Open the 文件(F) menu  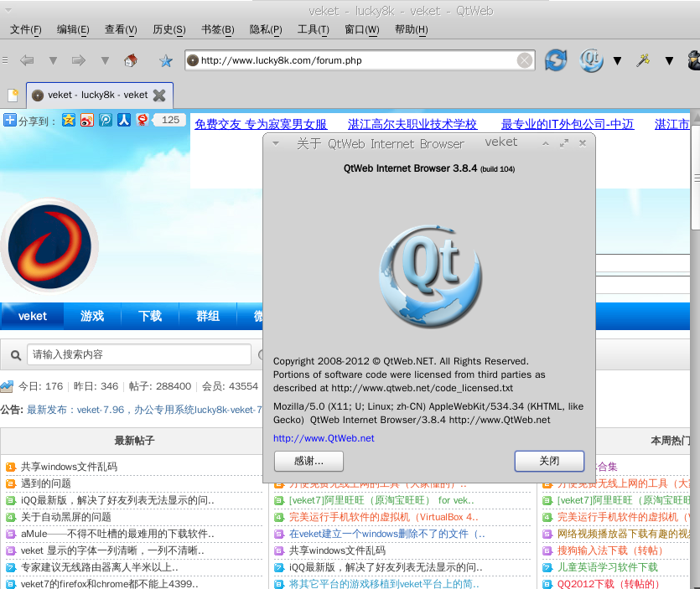[x=26, y=29]
